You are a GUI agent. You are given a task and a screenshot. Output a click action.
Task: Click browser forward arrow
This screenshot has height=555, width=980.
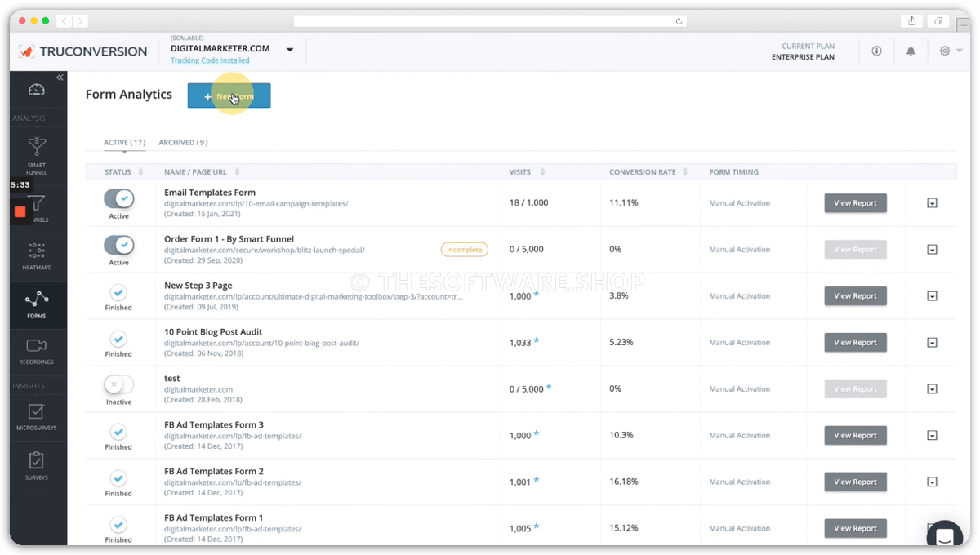[81, 21]
